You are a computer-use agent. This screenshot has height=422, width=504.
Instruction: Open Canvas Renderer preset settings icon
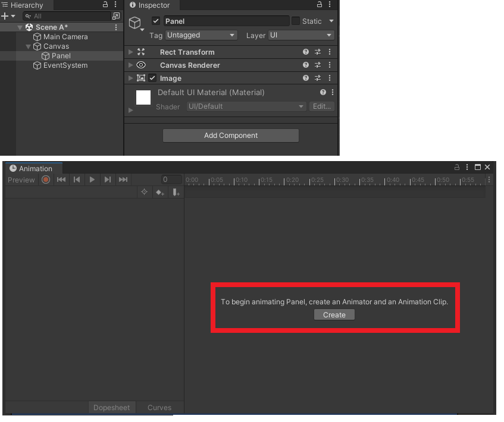click(x=318, y=65)
